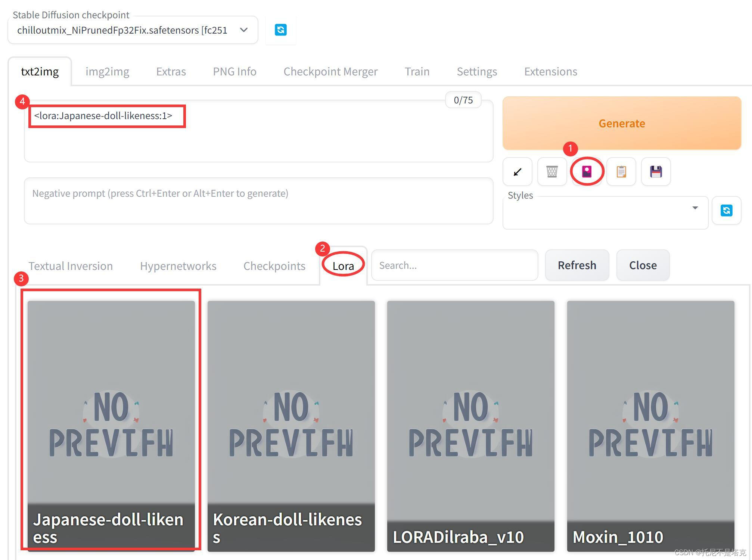Viewport: 752px width, 560px height.
Task: Select the Hypernetworks tab
Action: [178, 266]
